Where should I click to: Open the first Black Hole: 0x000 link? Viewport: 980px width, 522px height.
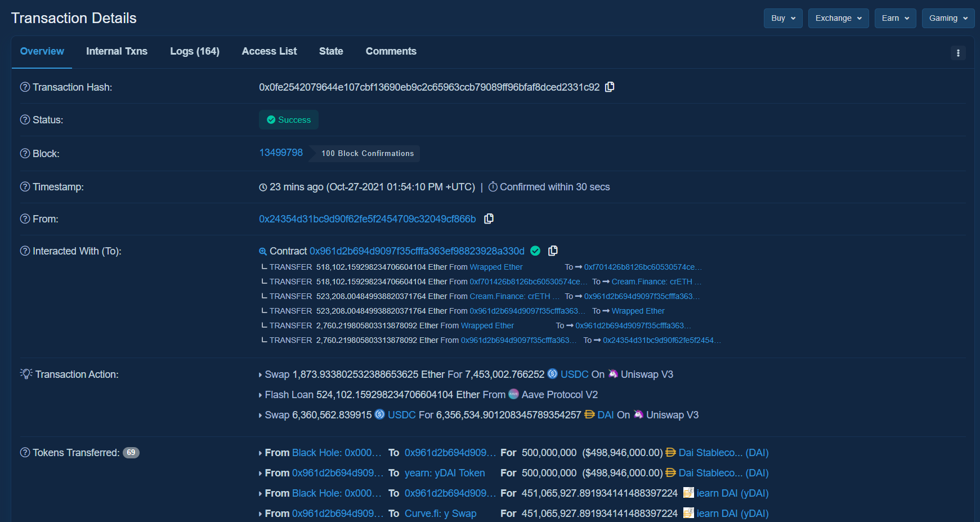tap(337, 452)
